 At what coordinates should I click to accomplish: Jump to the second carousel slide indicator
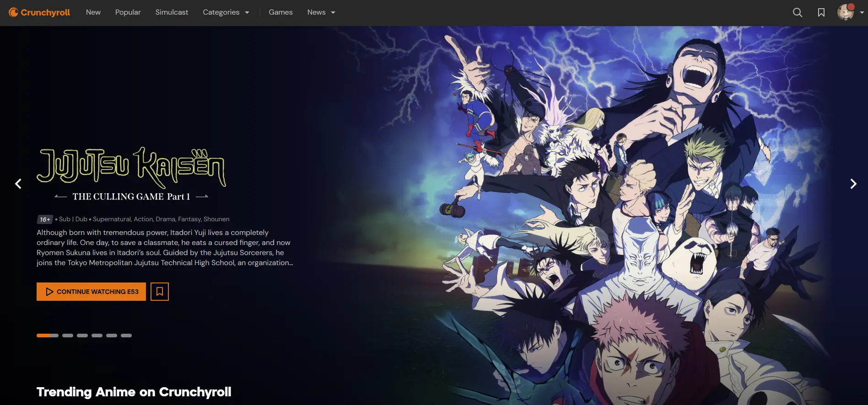coord(68,336)
